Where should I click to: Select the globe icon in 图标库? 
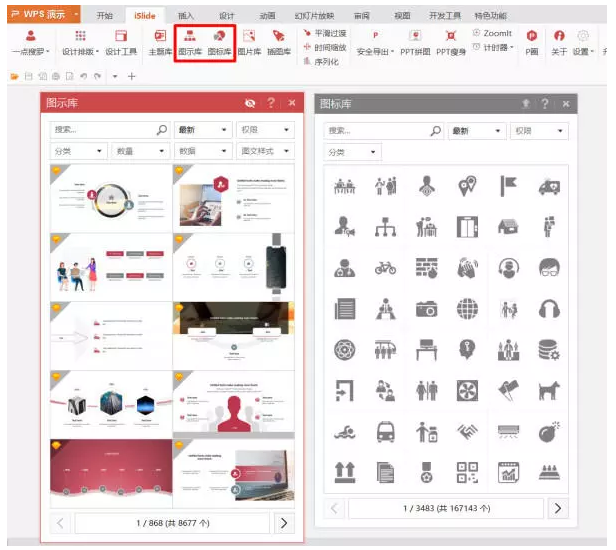[x=467, y=309]
